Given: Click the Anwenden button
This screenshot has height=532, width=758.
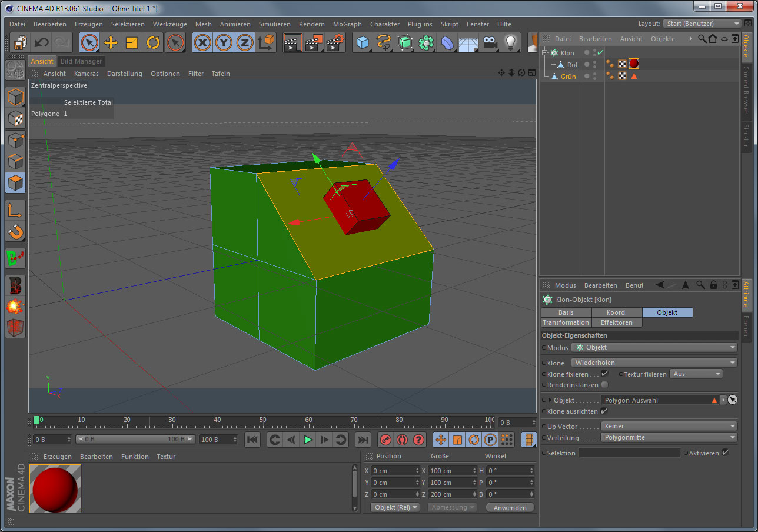Looking at the screenshot, I should point(510,508).
